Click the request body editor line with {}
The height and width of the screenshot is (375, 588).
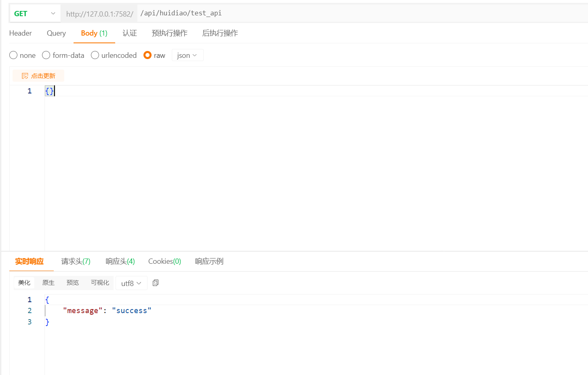(x=316, y=91)
